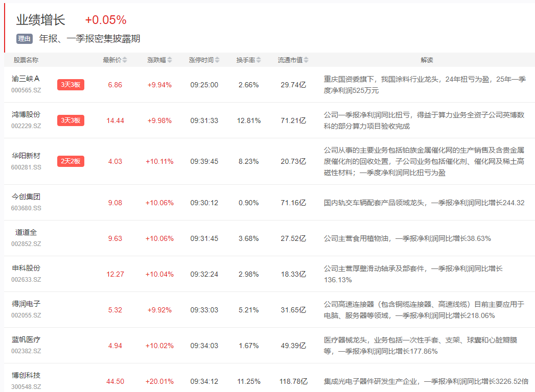Click the 换手率 header label
Image resolution: width=535 pixels, height=392 pixels.
pyautogui.click(x=246, y=60)
